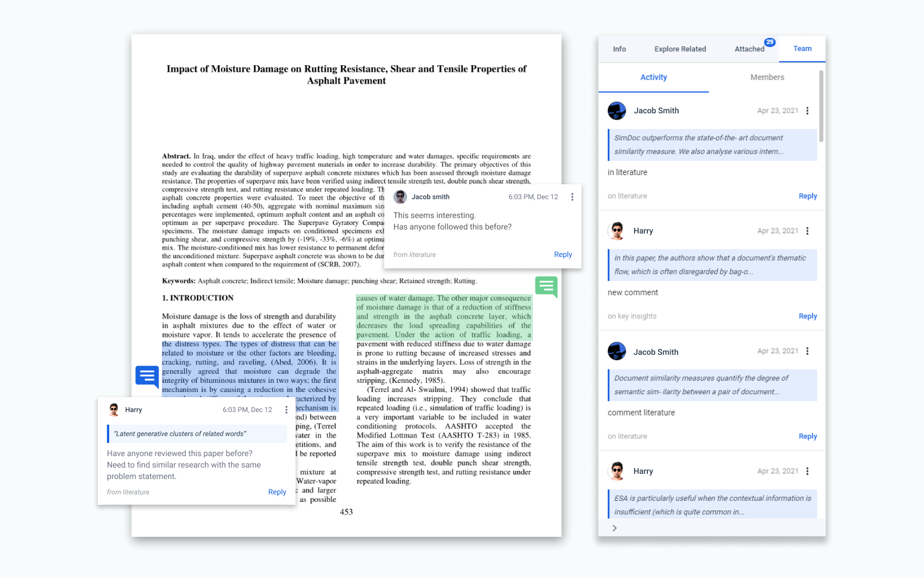Click Jacob Smith avatar in first activity
The image size is (924, 578).
tap(617, 110)
